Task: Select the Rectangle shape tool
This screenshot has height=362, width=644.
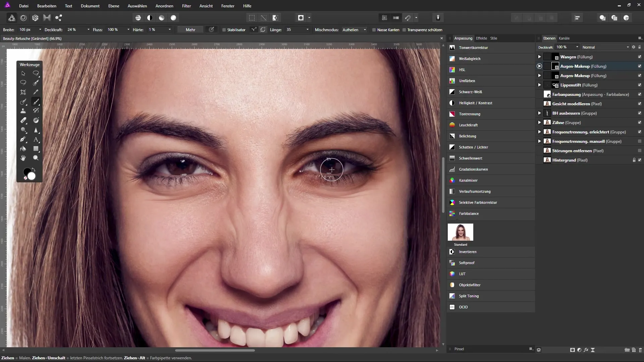Action: (36, 149)
